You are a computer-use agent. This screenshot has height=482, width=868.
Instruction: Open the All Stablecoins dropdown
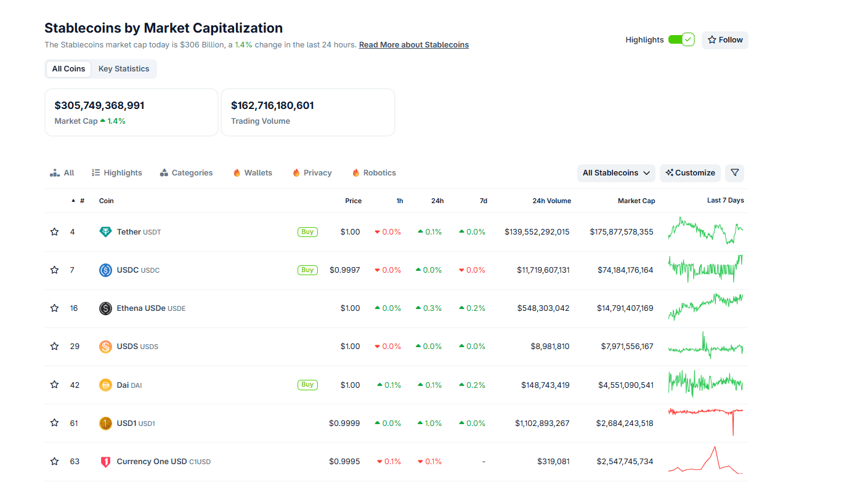click(x=615, y=173)
